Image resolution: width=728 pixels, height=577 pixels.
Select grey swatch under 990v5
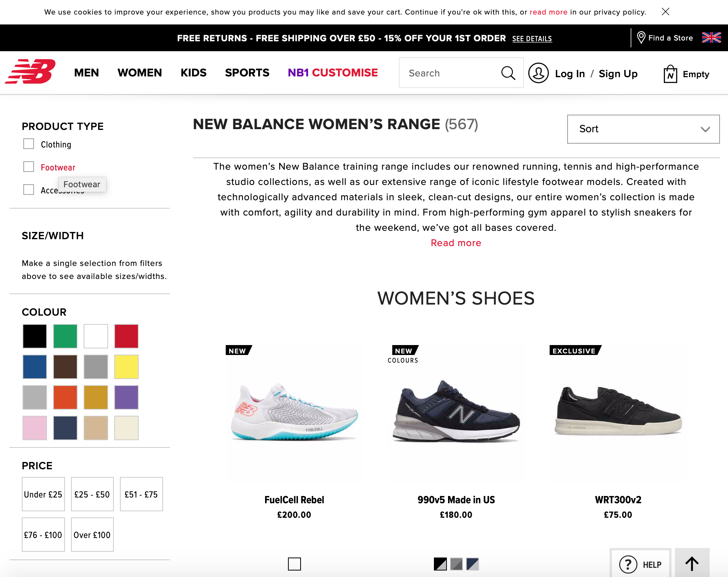pos(456,564)
